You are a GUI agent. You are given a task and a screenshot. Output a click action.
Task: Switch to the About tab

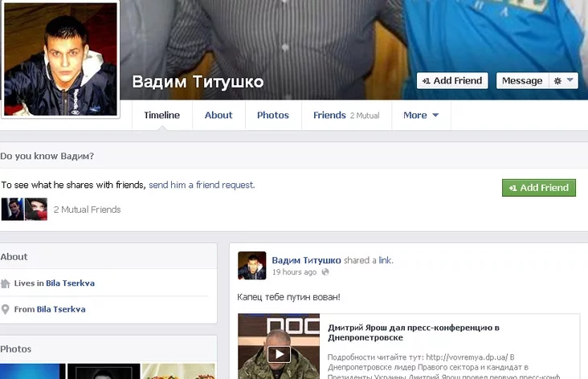point(218,116)
